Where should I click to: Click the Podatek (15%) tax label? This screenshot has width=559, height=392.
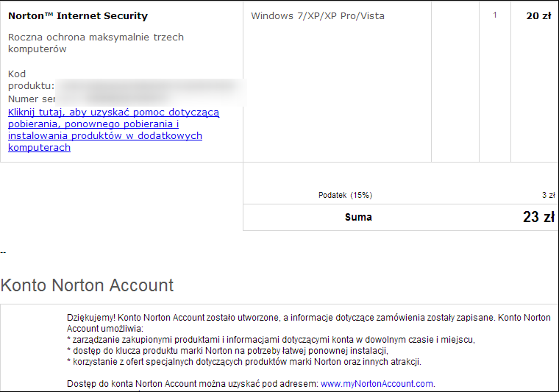point(345,196)
